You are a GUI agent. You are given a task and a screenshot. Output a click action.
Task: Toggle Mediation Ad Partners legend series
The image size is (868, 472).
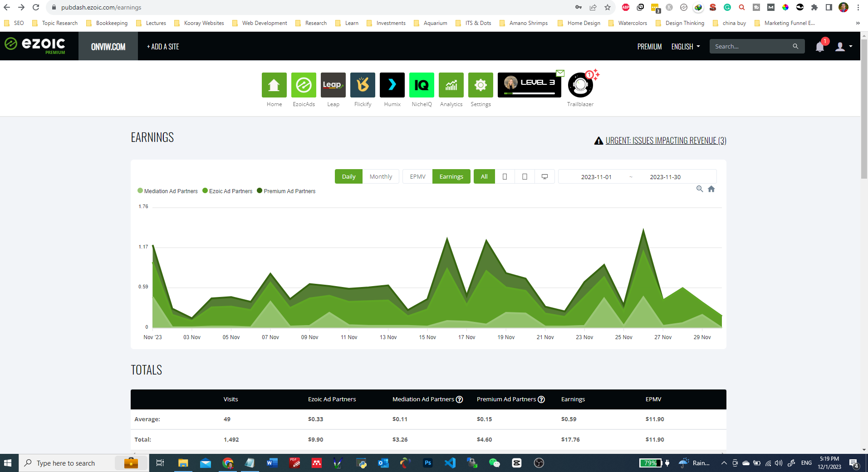(167, 191)
